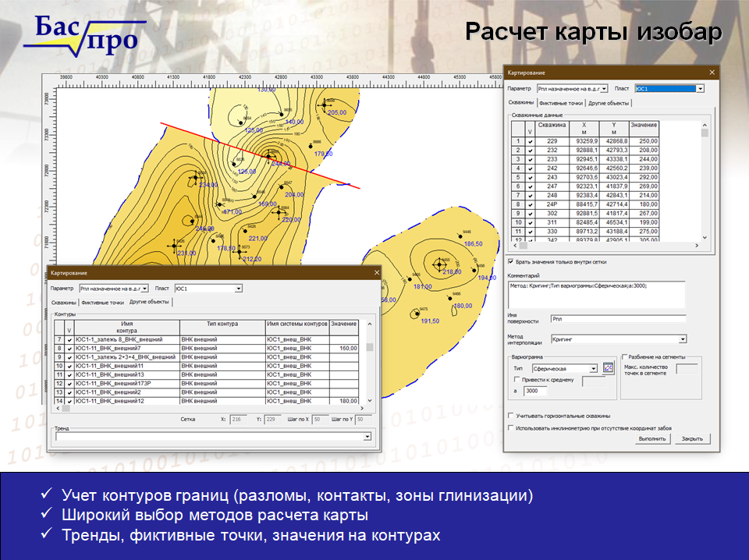The width and height of the screenshot is (749, 560).
Task: Close the Картирование dialog with the Контуры table
Action: 376,273
